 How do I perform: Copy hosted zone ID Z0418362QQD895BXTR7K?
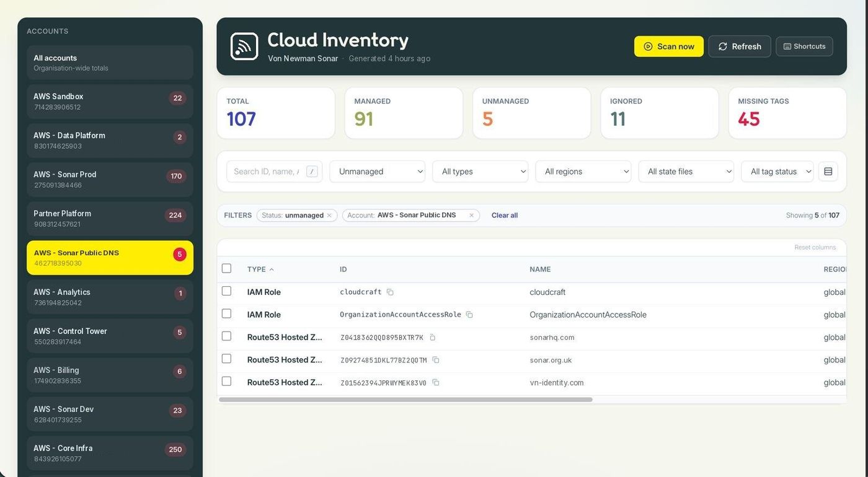pyautogui.click(x=432, y=338)
